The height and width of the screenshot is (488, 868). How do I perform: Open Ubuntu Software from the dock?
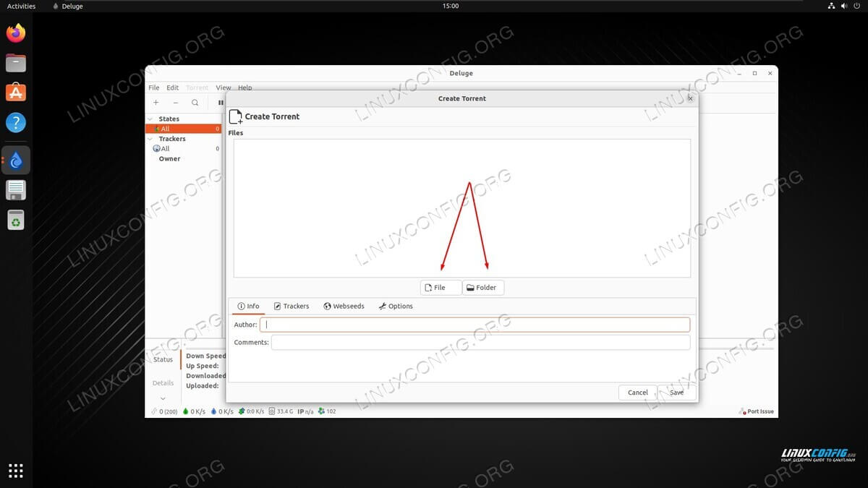pyautogui.click(x=16, y=93)
